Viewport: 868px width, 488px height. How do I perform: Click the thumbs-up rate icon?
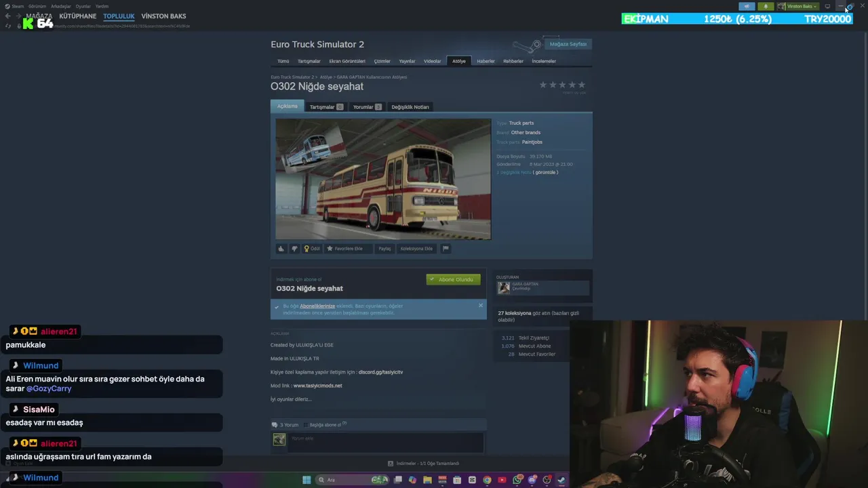(x=281, y=249)
